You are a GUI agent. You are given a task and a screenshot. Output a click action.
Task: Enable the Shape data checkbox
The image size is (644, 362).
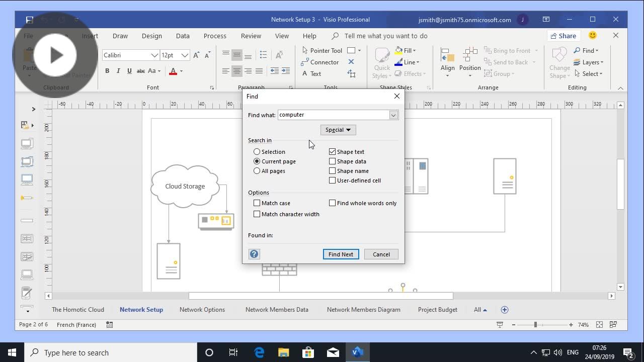click(332, 161)
